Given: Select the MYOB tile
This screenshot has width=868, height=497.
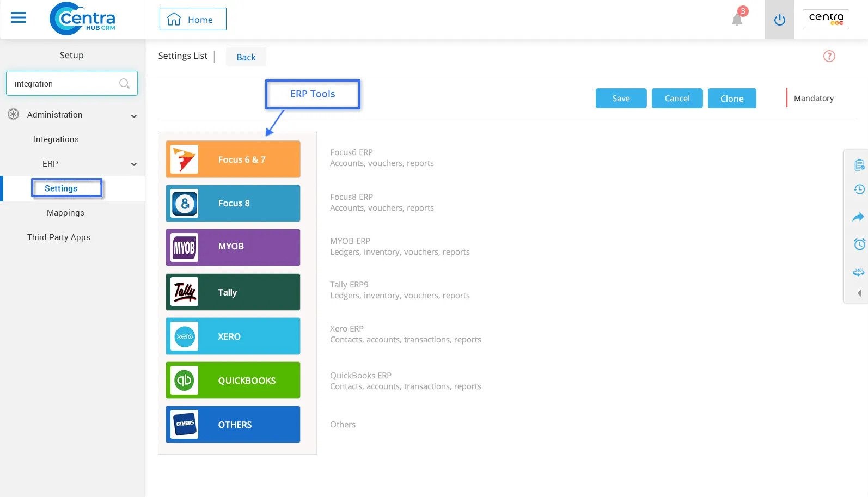Looking at the screenshot, I should [233, 248].
